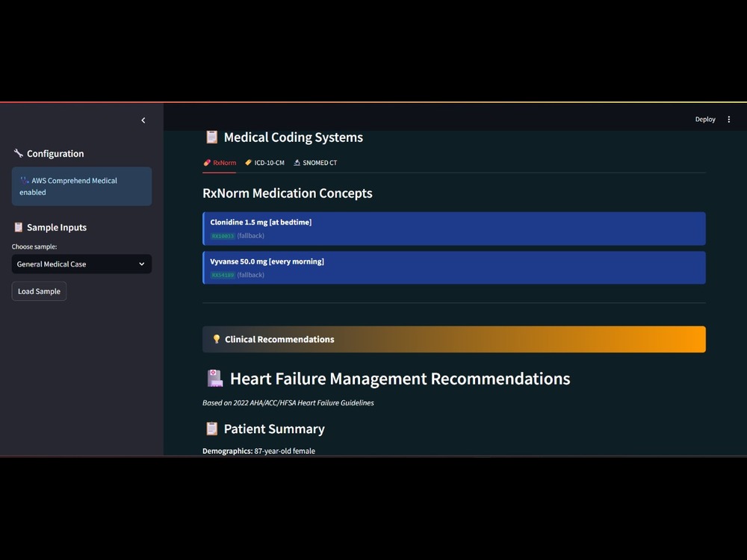747x560 pixels.
Task: Click the Clonidine 1.5 mg medication card
Action: click(x=454, y=228)
